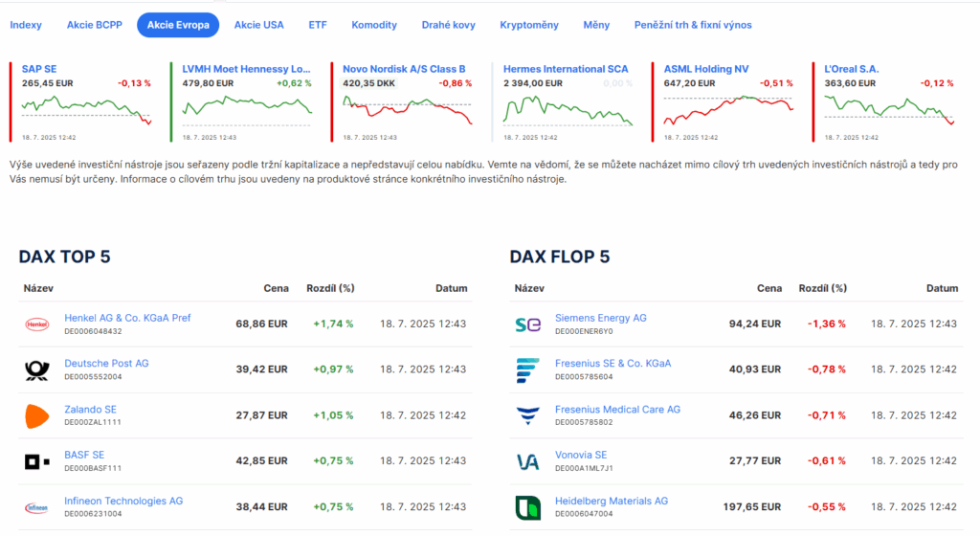This screenshot has width=980, height=536.
Task: Open the Akcie BCPP tab
Action: pos(95,25)
